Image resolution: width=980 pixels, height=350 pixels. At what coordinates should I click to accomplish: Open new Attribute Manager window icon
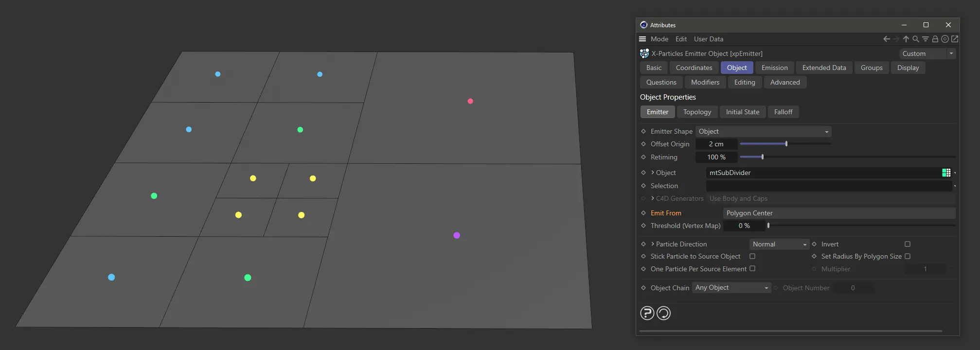click(x=955, y=39)
